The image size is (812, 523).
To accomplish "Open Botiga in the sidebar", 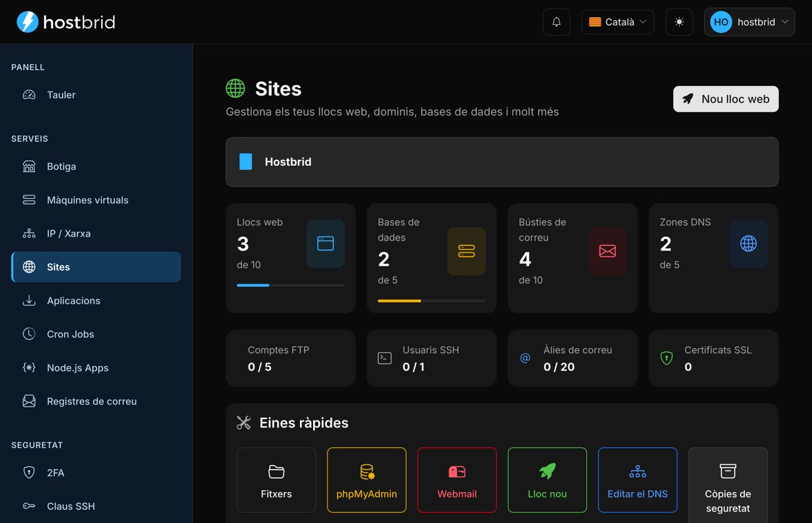I will tap(96, 167).
